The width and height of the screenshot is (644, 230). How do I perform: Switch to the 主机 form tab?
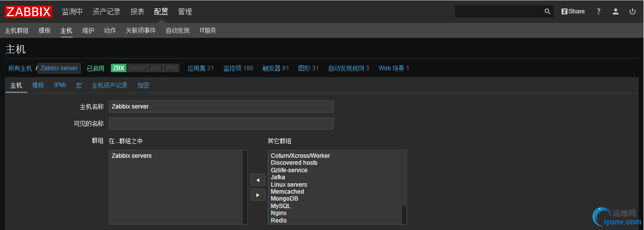point(16,85)
